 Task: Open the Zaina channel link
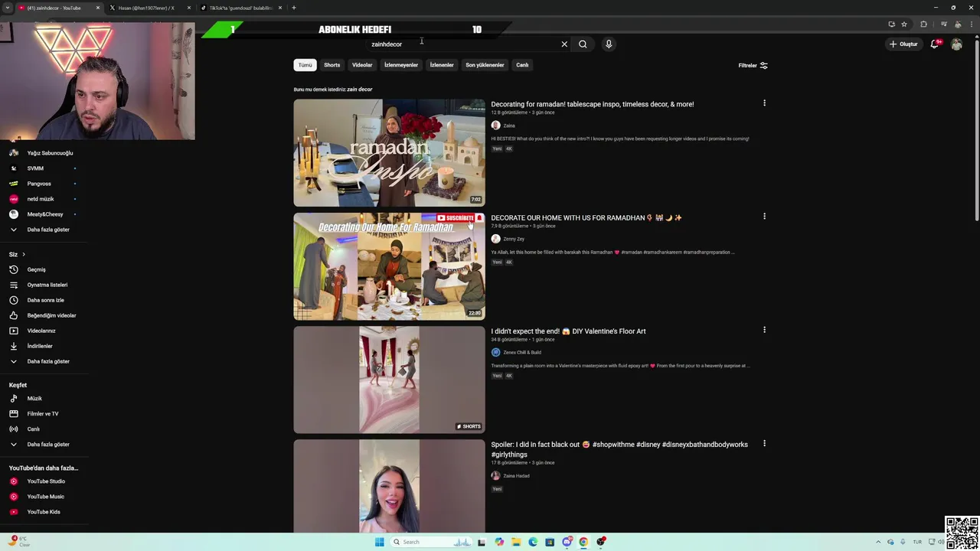point(509,126)
